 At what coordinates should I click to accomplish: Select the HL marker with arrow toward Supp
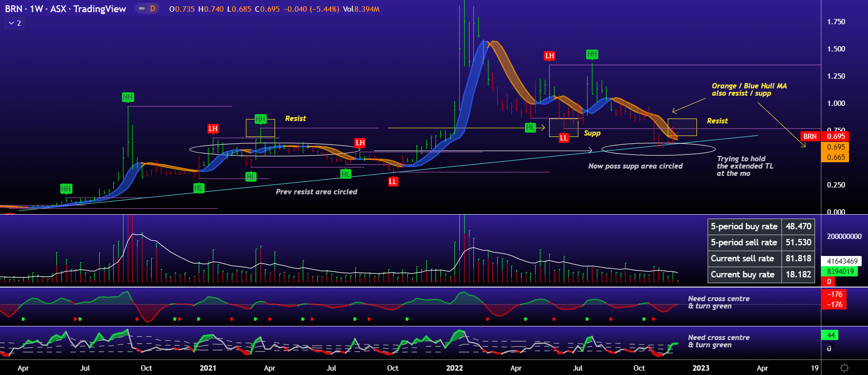click(530, 127)
